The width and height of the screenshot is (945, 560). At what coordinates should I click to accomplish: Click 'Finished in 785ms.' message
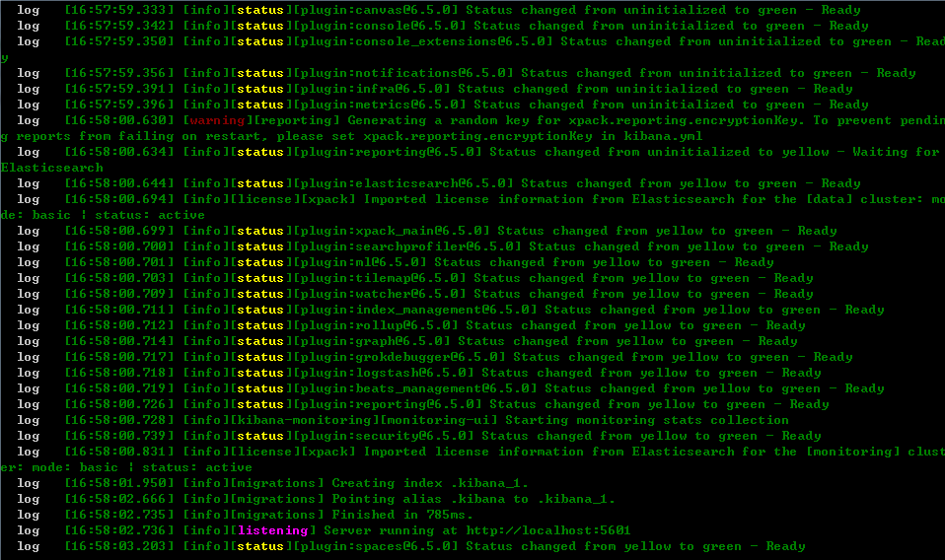[x=402, y=515]
